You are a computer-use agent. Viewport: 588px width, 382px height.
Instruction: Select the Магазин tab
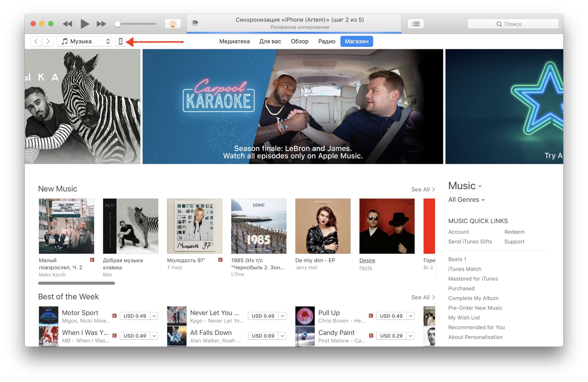[x=356, y=41]
